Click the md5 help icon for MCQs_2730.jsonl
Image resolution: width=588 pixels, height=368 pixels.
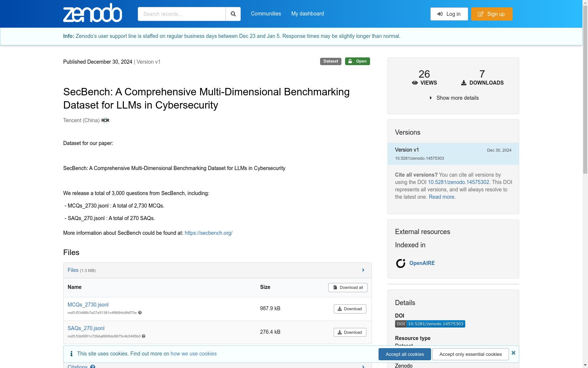[x=140, y=313]
